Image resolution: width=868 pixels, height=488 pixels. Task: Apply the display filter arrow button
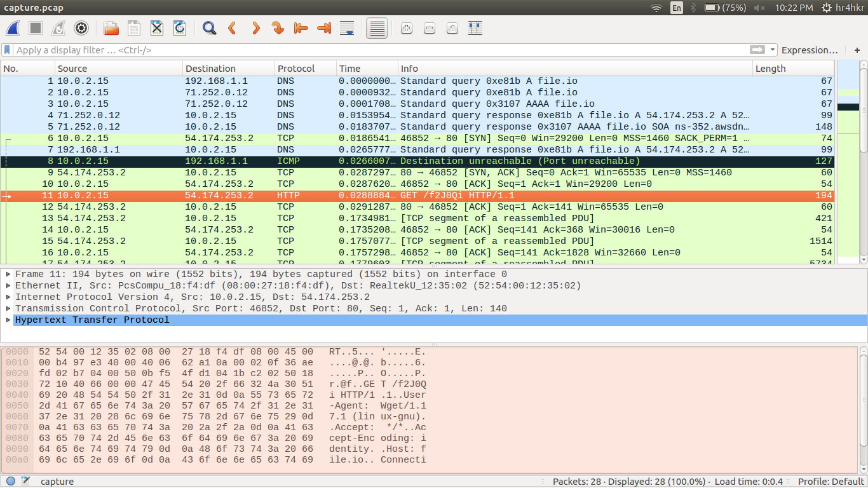(x=757, y=50)
